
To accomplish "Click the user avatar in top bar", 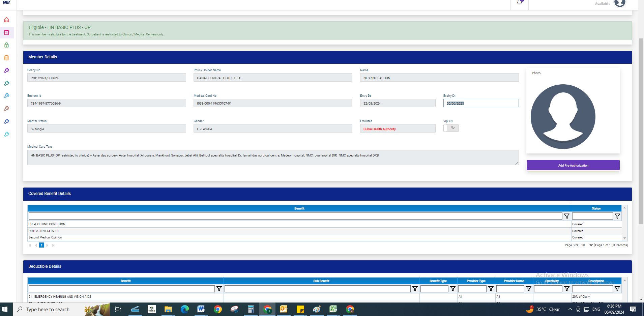I will pos(620,3).
